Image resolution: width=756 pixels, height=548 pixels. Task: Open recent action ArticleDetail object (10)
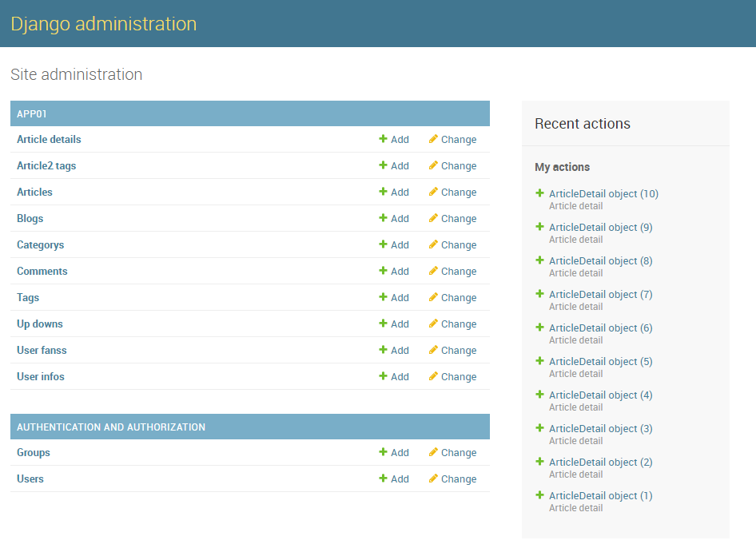603,194
